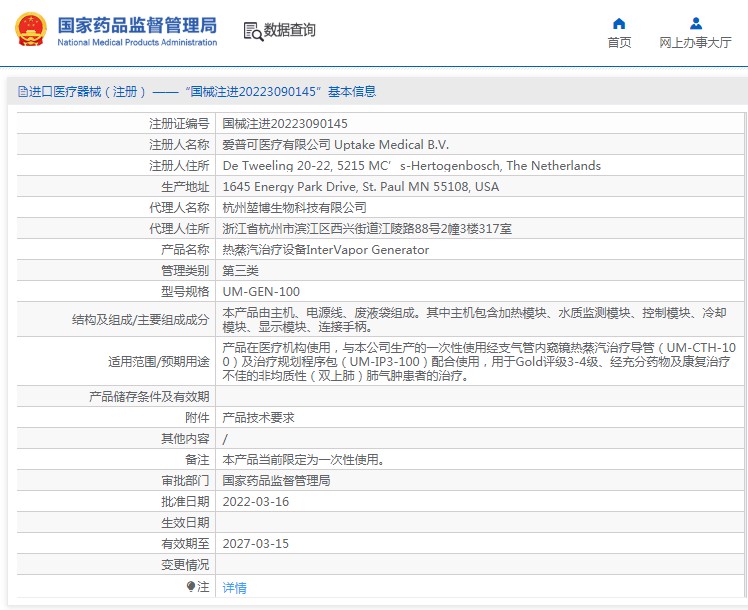Click the 网上办事大厅 person icon
Viewport: 748px width, 610px height.
point(695,23)
